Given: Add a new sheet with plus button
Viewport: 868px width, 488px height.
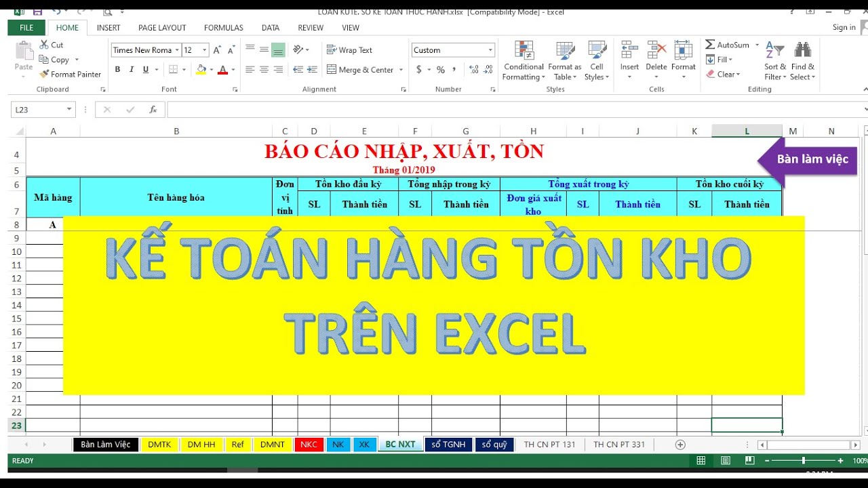Looking at the screenshot, I should (x=680, y=445).
